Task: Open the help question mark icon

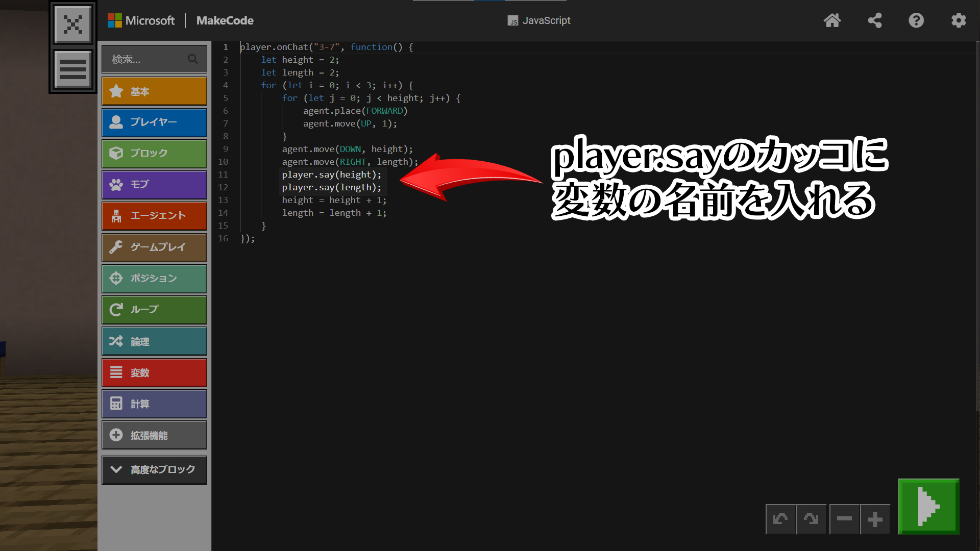Action: tap(916, 20)
